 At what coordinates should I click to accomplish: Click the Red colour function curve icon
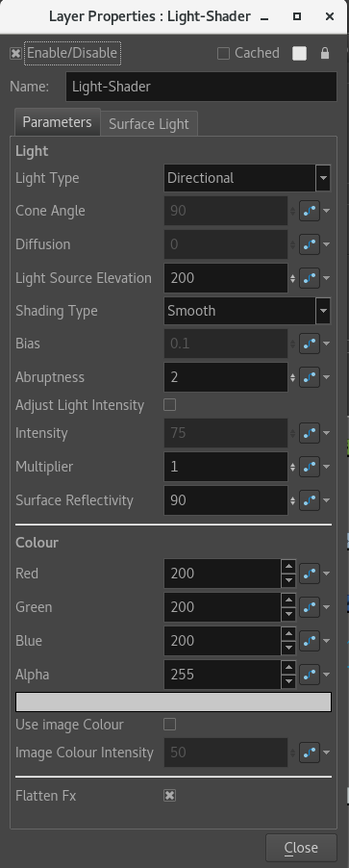point(310,574)
